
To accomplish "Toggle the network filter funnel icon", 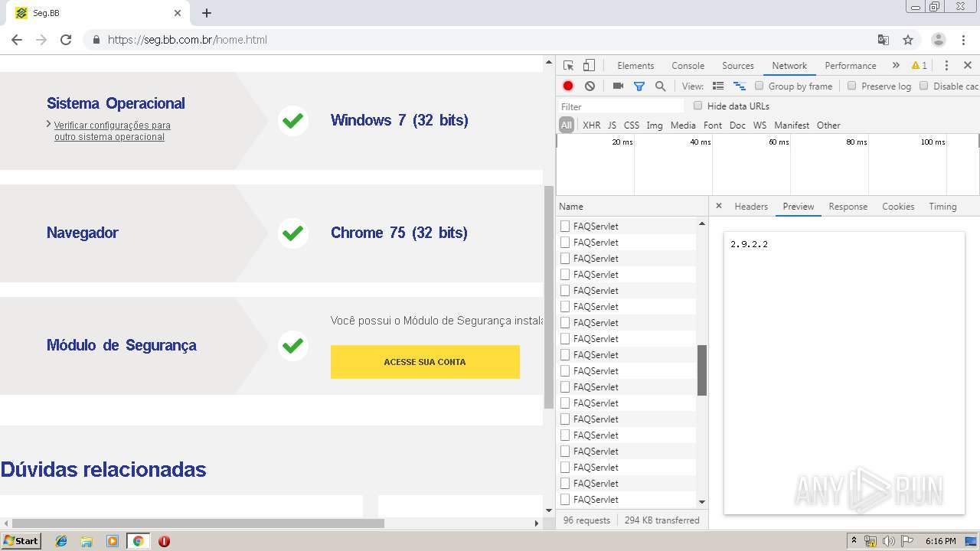I will (x=639, y=86).
